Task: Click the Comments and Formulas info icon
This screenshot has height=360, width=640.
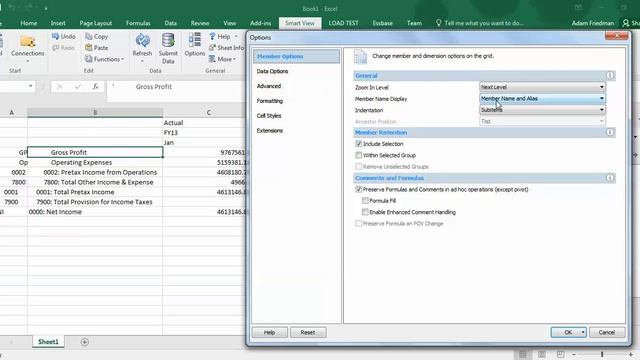Action: (610, 178)
